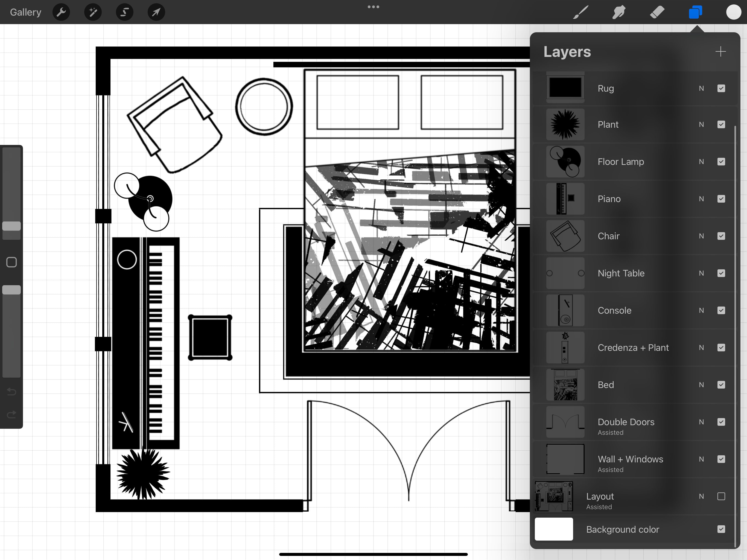
Task: Open blend mode options for the Bed layer
Action: (x=701, y=385)
